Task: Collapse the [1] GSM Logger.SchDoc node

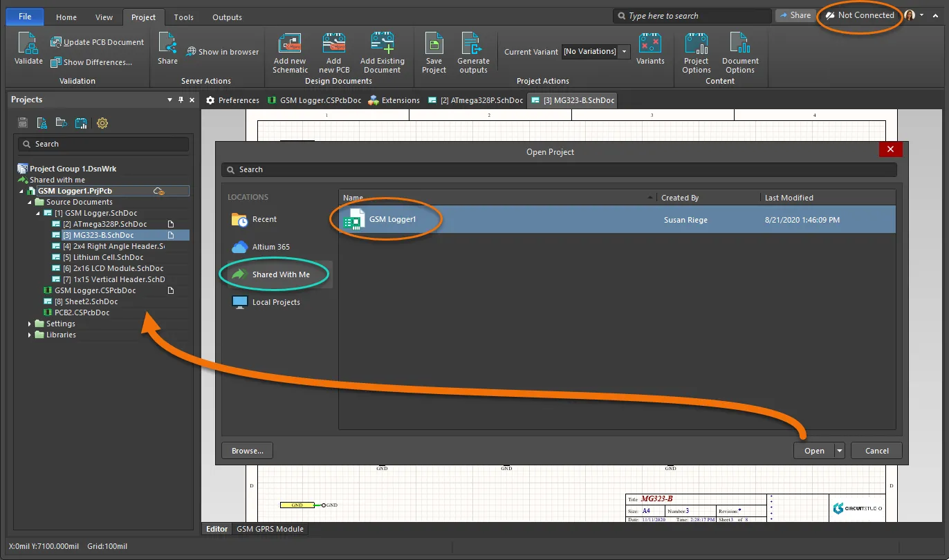Action: click(38, 213)
